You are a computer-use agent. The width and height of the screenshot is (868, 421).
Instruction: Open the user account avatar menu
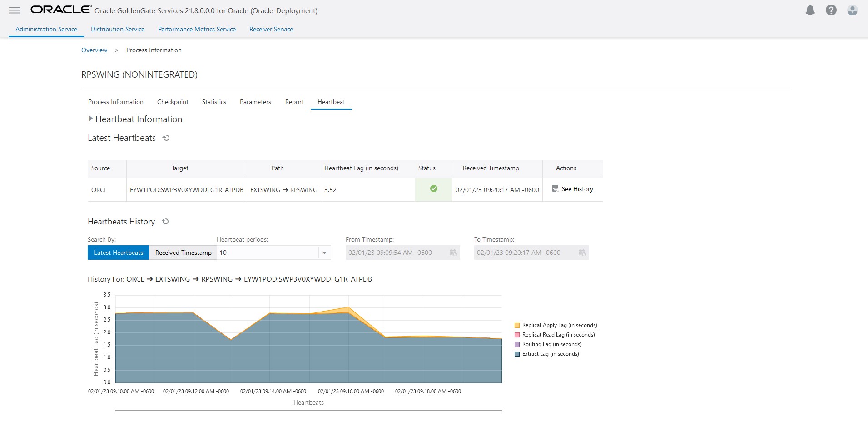pos(852,10)
